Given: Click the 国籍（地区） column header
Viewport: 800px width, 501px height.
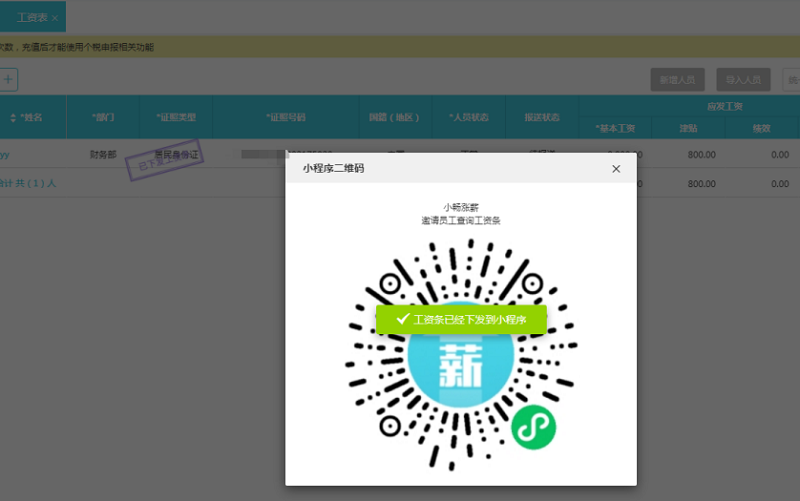Looking at the screenshot, I should tap(395, 117).
